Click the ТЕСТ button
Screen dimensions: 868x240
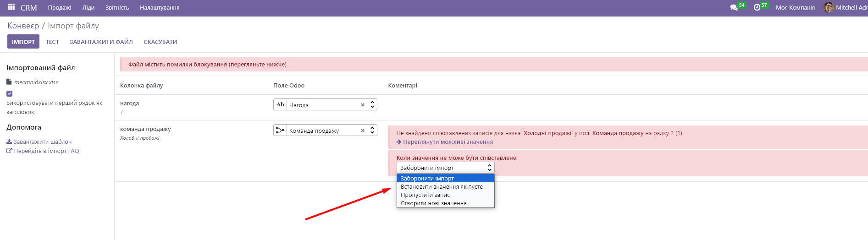point(52,42)
